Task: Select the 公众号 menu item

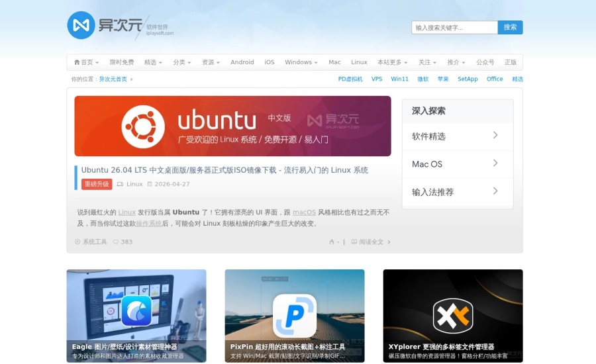Action: pyautogui.click(x=485, y=62)
